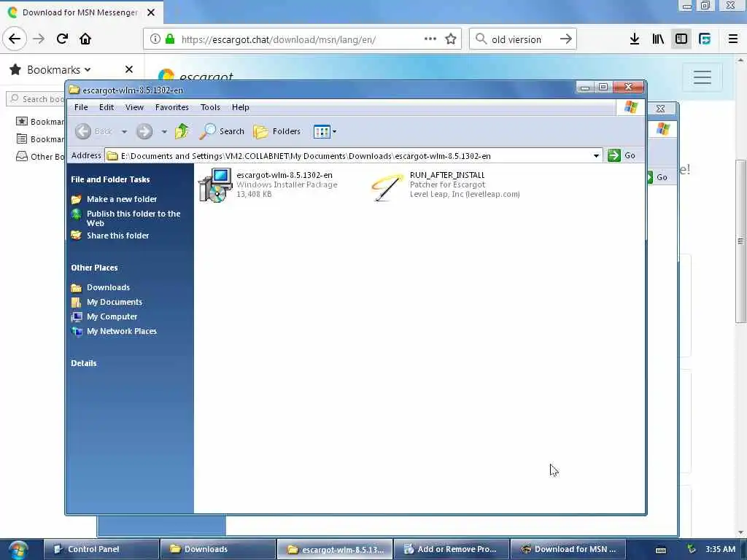Open the Views icon dropdown
Viewport: 747px width, 560px height.
(325, 131)
